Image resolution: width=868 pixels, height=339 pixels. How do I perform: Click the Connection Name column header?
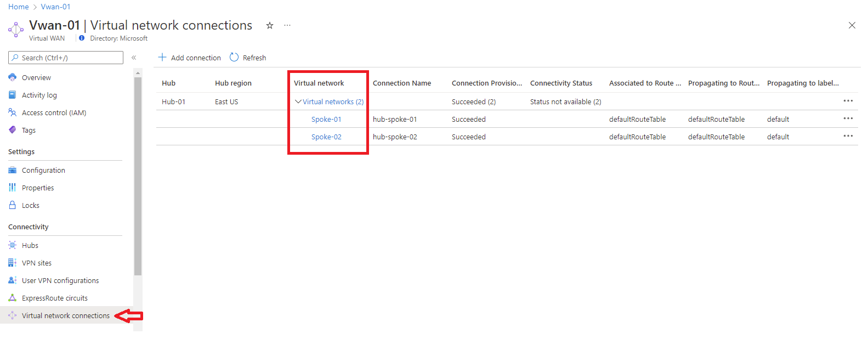coord(402,83)
